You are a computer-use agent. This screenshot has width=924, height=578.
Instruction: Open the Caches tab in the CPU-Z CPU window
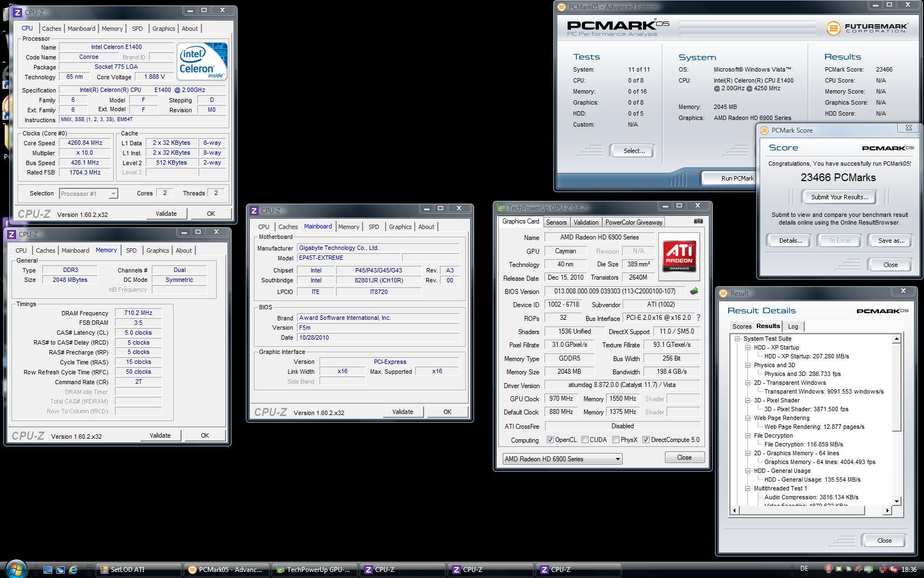pos(52,29)
